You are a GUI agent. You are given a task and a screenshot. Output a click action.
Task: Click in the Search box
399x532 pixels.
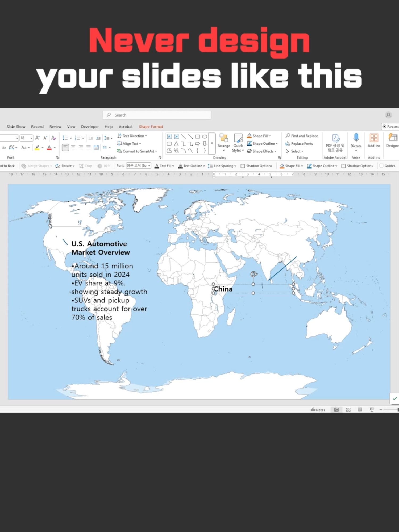(x=157, y=115)
